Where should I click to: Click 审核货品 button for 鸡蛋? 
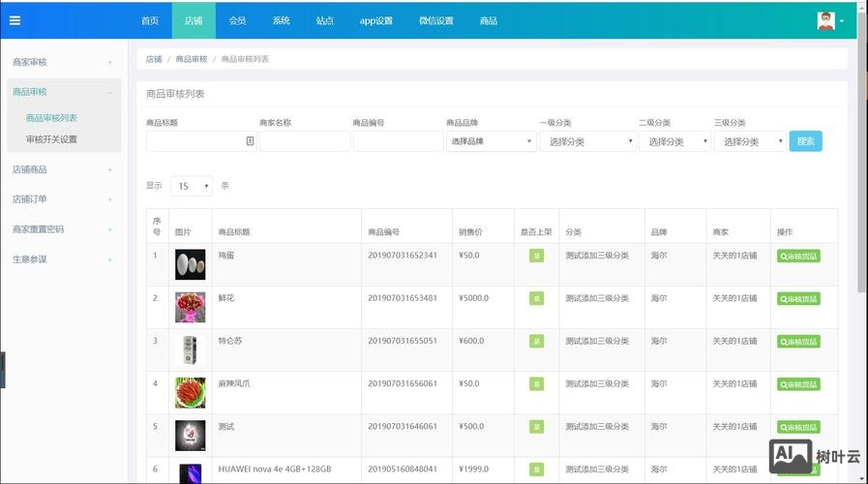(x=798, y=257)
